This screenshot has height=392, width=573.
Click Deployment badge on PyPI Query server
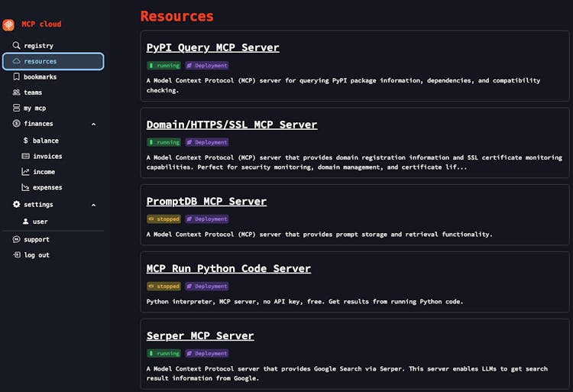(207, 66)
